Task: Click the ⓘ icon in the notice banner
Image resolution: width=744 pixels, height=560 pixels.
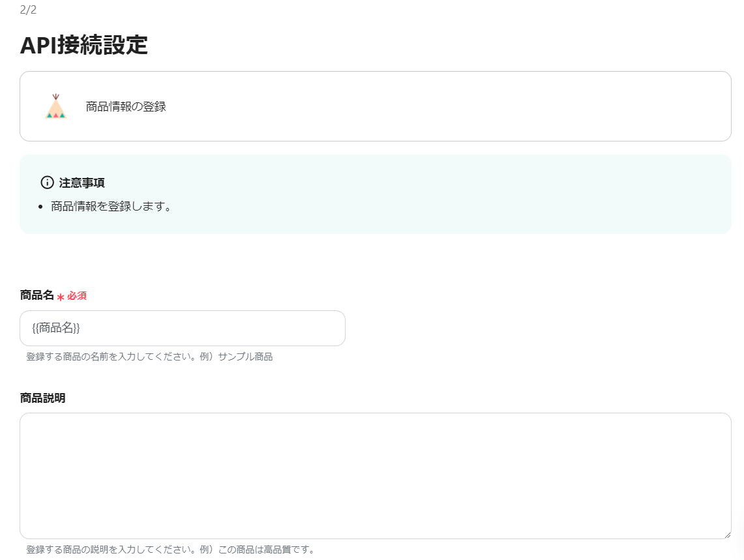Action: [x=46, y=183]
